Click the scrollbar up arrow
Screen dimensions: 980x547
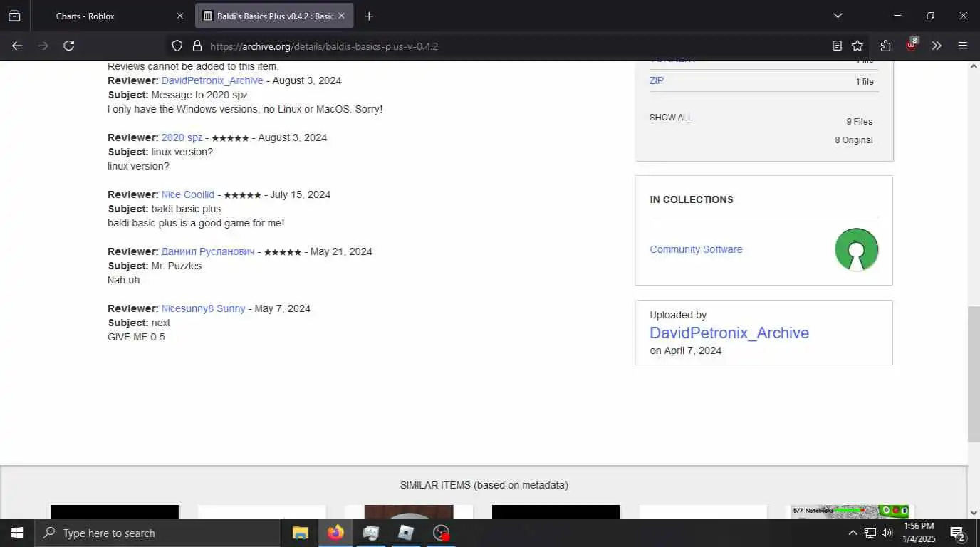click(x=974, y=66)
